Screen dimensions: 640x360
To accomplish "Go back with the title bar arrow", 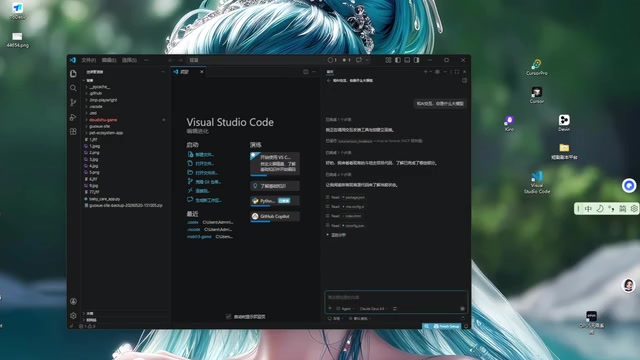I will click(x=171, y=60).
